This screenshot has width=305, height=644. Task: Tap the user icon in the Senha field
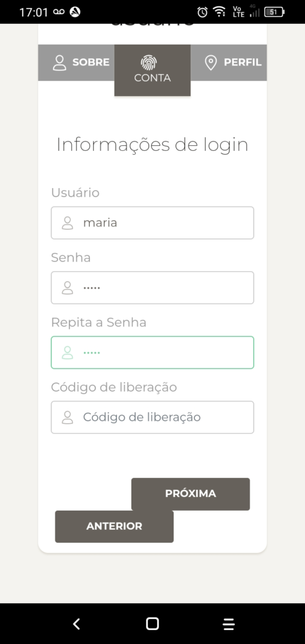[x=67, y=288]
